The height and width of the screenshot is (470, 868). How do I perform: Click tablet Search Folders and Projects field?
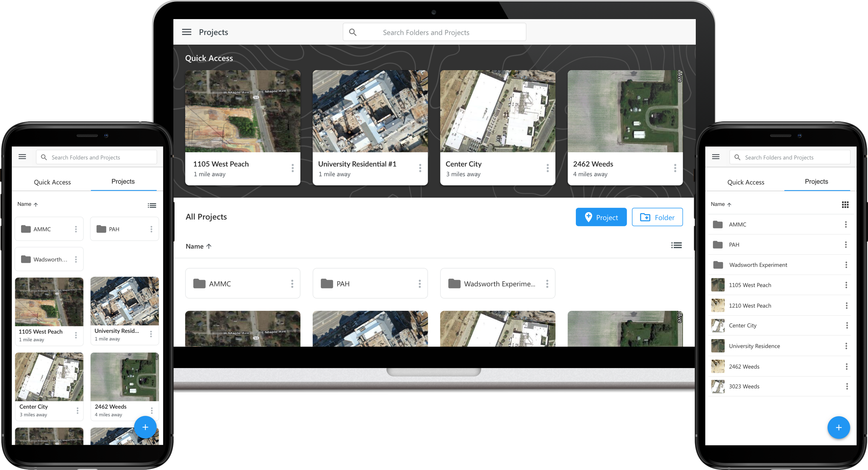pos(434,32)
